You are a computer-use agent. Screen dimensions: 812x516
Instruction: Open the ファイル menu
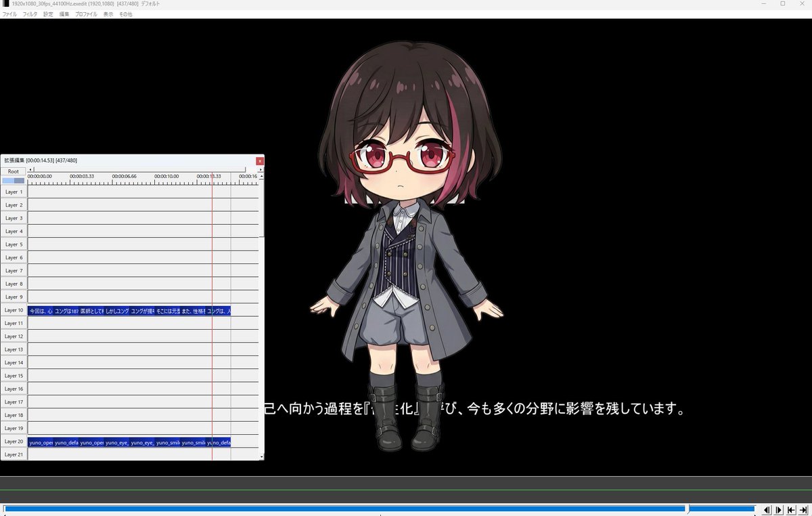point(10,14)
